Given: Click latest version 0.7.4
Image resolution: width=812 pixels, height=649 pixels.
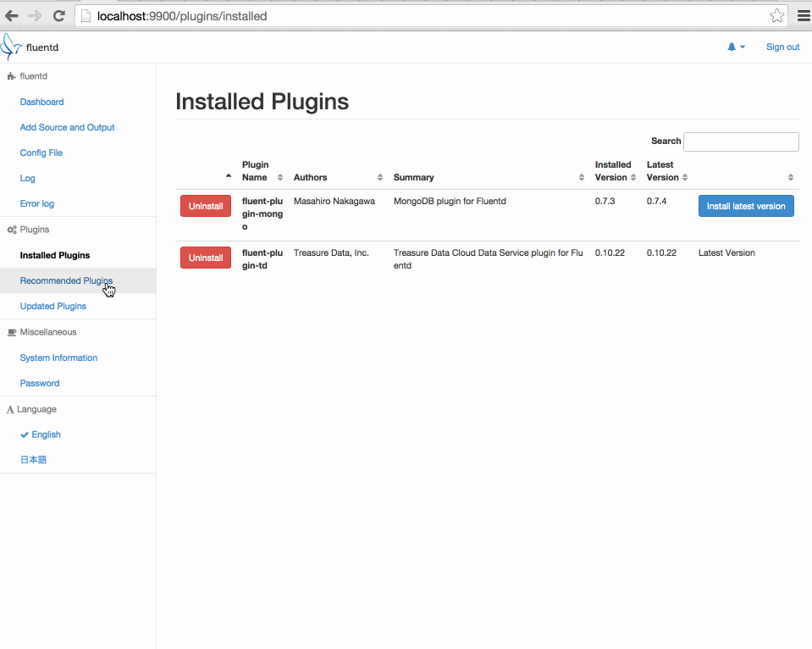Looking at the screenshot, I should tap(657, 201).
